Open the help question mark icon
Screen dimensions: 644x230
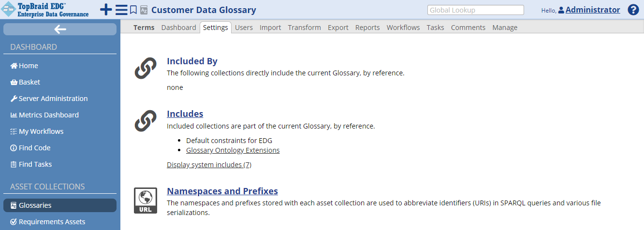point(633,10)
